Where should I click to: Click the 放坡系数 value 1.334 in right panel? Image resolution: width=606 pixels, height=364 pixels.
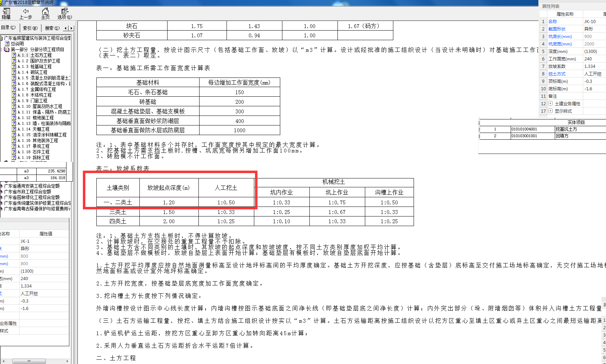coord(594,66)
